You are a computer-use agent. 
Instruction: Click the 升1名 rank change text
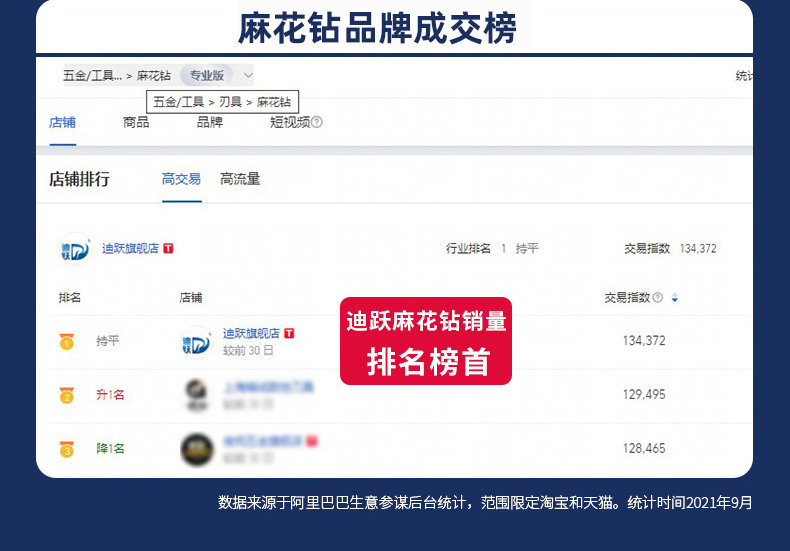[110, 395]
